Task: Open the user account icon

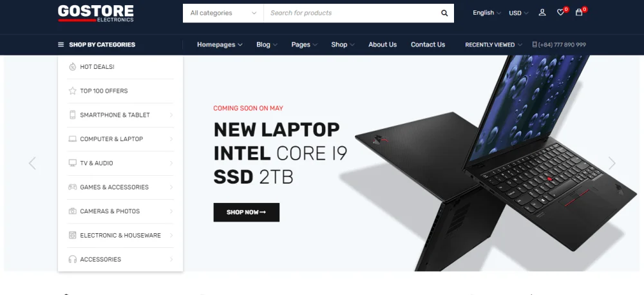Action: click(x=542, y=13)
